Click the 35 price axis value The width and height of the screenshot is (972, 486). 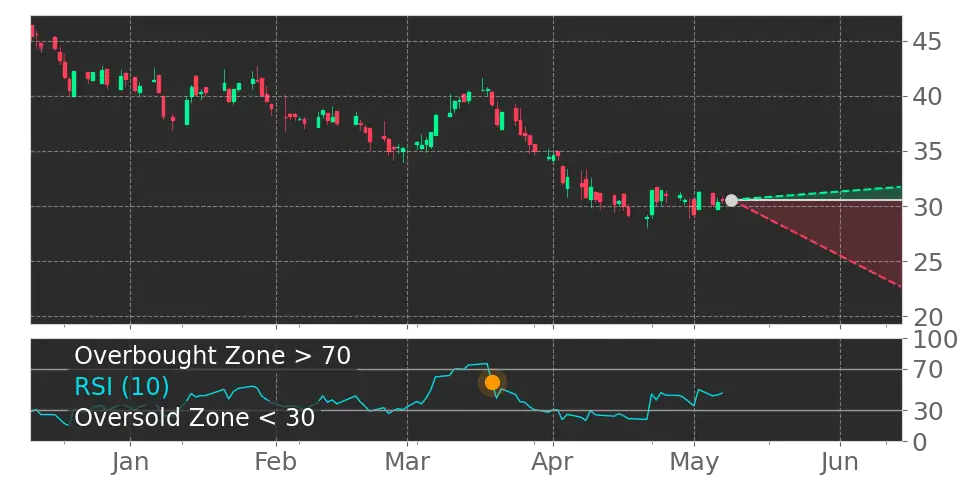point(927,152)
